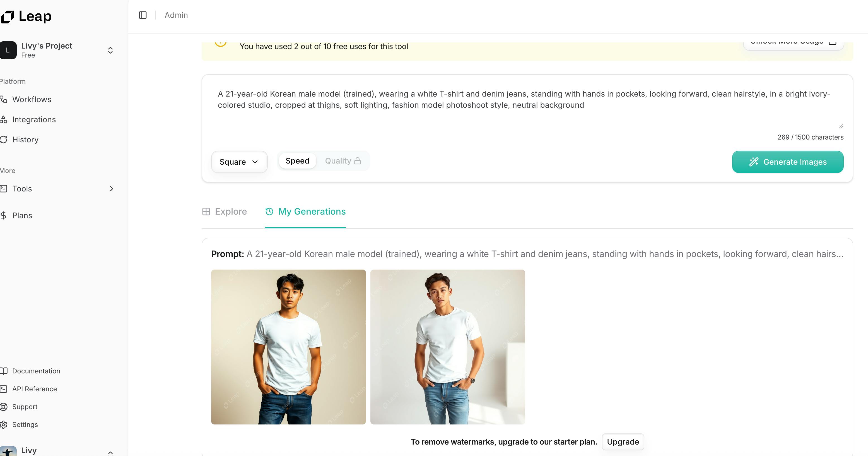This screenshot has width=868, height=456.
Task: Toggle the sidebar panel icon
Action: point(143,15)
